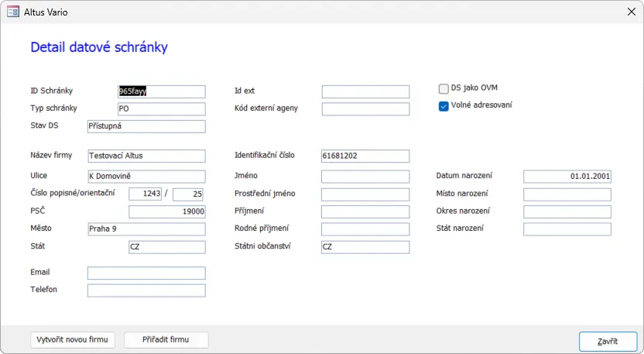Focus the Jméno text field
This screenshot has height=354, width=644.
tap(365, 177)
